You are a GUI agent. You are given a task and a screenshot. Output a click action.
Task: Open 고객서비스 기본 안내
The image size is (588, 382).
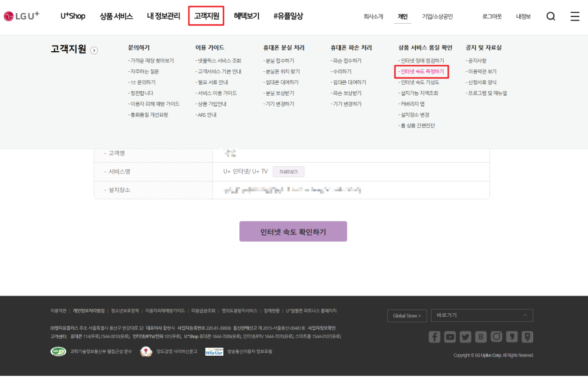219,72
